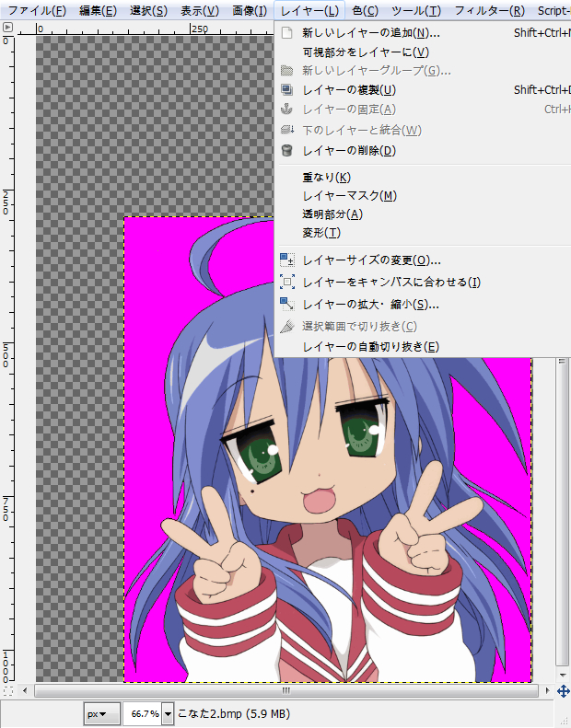Expand the 変形(T) submenu
Screen dimensions: 571x728
pos(423,233)
